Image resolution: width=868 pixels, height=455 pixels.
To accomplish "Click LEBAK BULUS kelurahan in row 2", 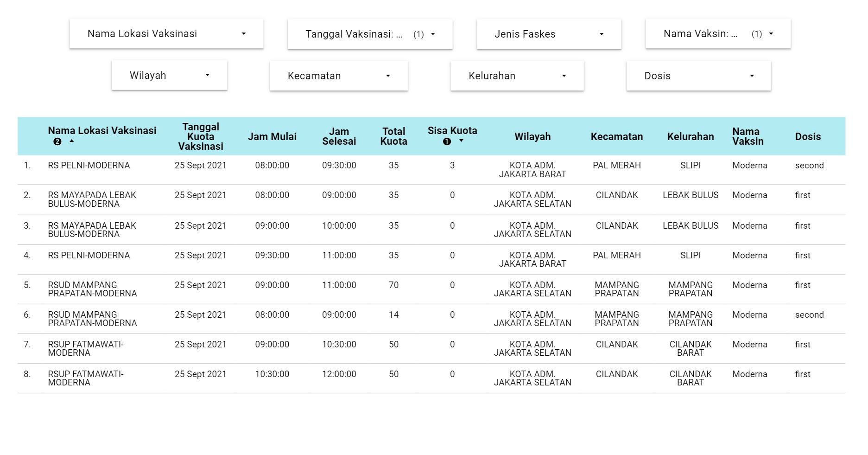I will 691,195.
